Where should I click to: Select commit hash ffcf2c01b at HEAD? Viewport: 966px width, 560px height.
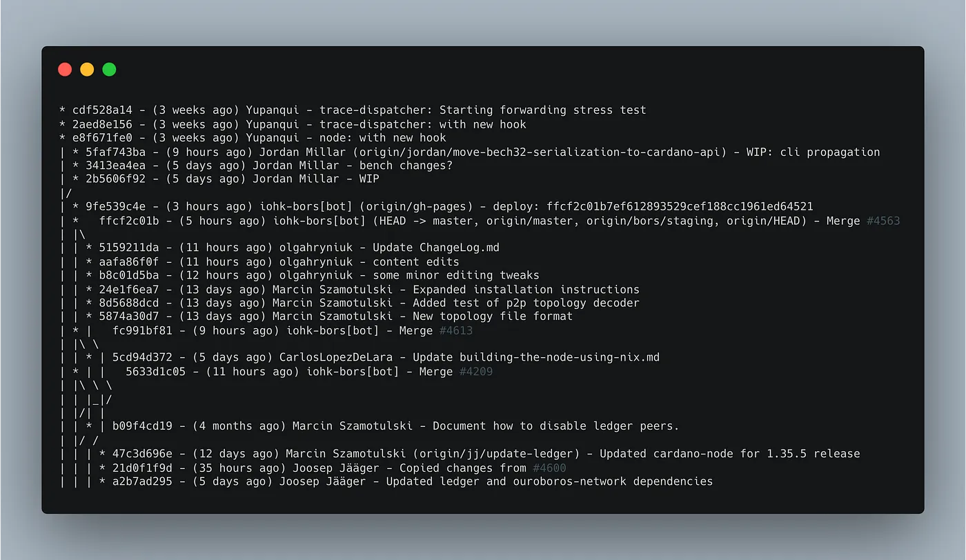[x=129, y=221]
